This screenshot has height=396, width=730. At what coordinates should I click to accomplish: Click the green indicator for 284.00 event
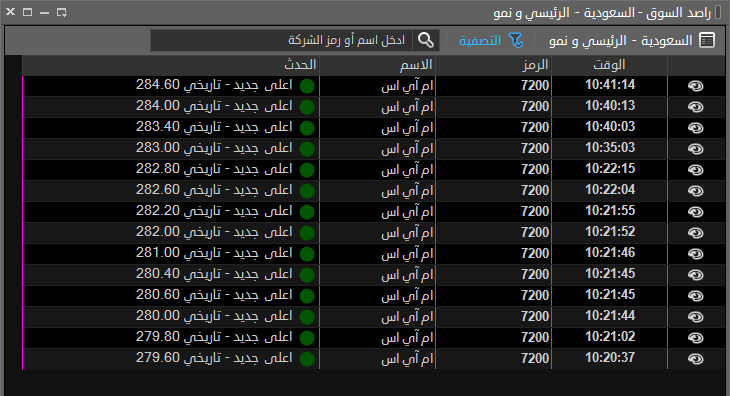click(x=307, y=107)
